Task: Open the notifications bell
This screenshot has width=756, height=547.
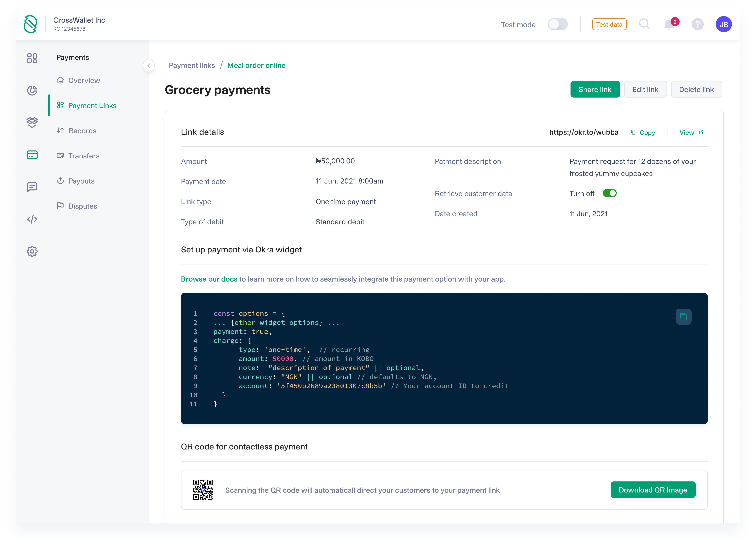Action: tap(669, 24)
